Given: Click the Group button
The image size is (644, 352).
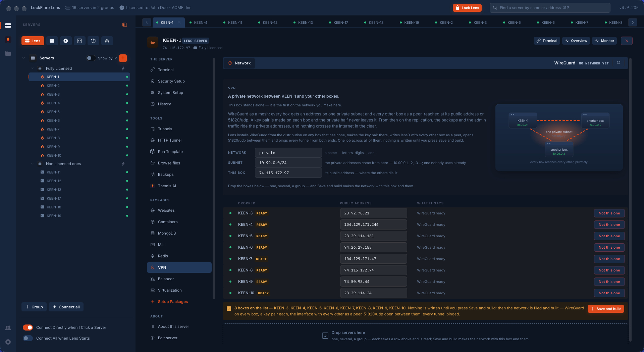Looking at the screenshot, I should tap(34, 307).
